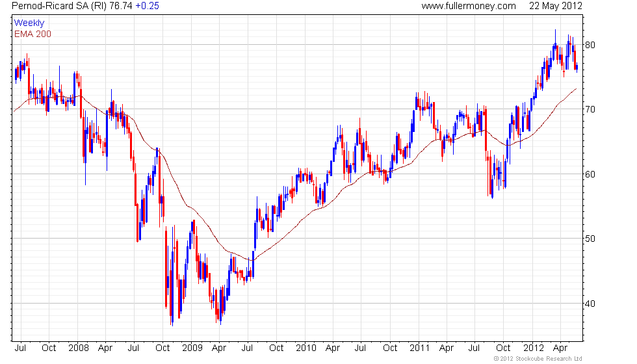Click the 'Apr' label after 2009
The width and height of the screenshot is (637, 364).
[219, 348]
